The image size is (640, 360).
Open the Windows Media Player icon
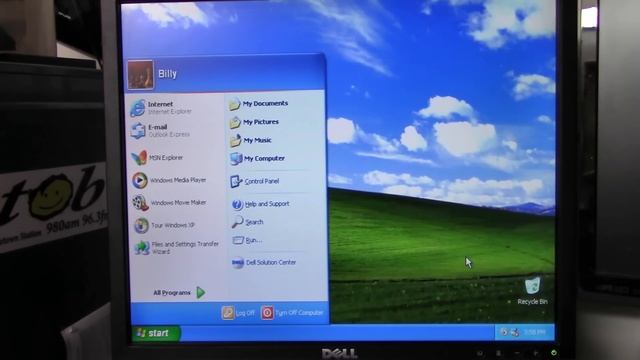tap(140, 180)
